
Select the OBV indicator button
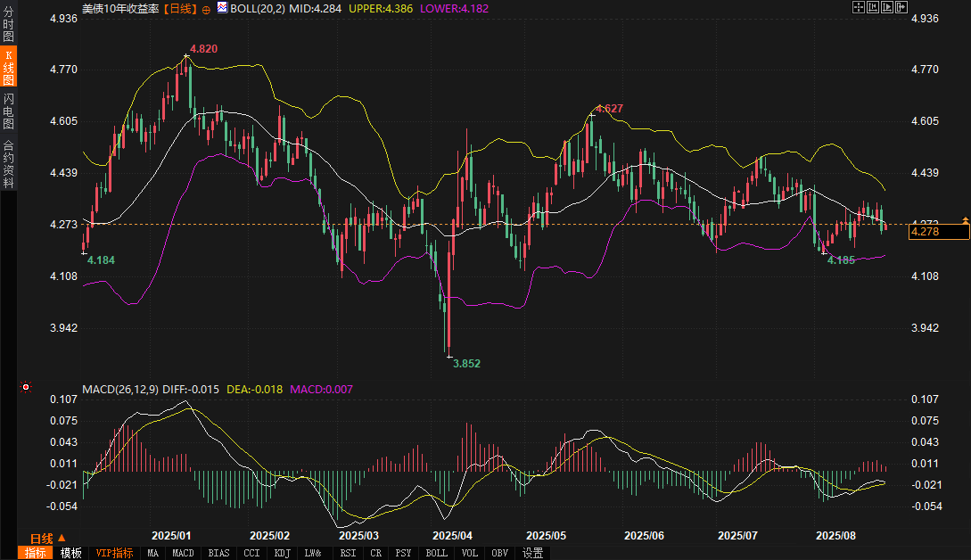click(499, 553)
